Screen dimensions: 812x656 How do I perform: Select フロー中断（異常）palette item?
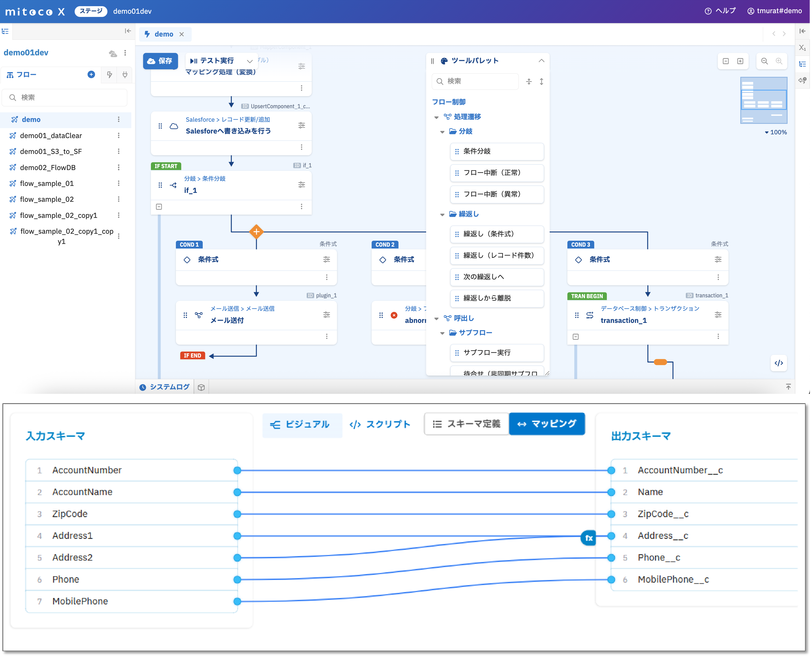pyautogui.click(x=497, y=194)
